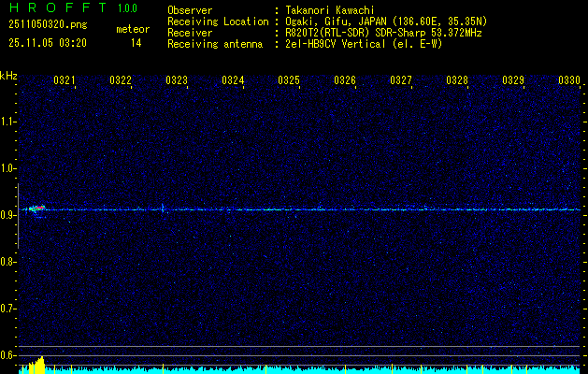Click the 0323 time marker
The height and width of the screenshot is (374, 588).
click(x=177, y=80)
